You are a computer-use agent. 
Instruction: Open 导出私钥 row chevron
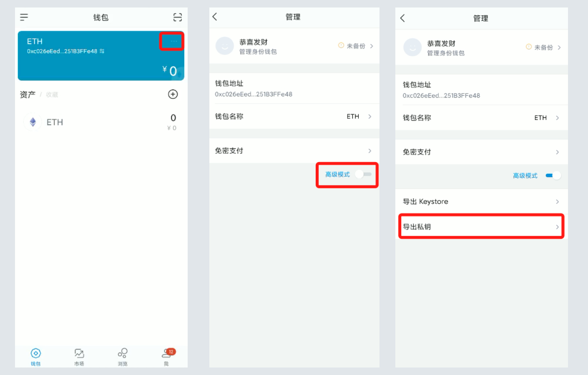[x=557, y=227]
